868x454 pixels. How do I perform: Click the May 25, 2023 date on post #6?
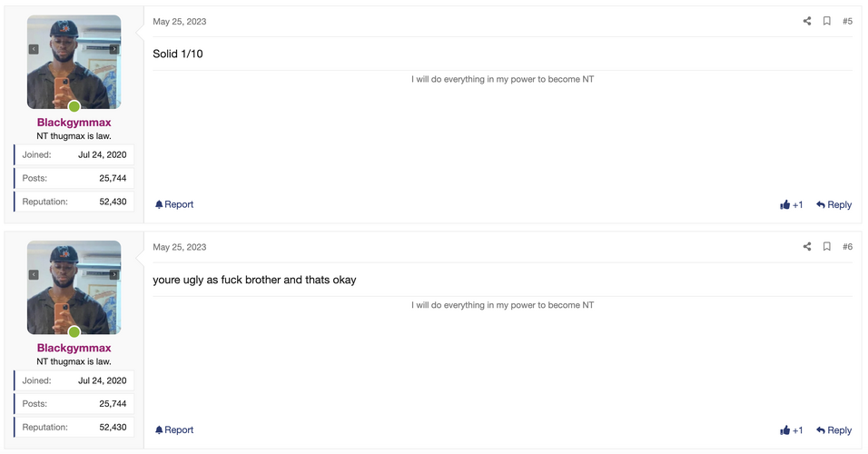pyautogui.click(x=180, y=247)
